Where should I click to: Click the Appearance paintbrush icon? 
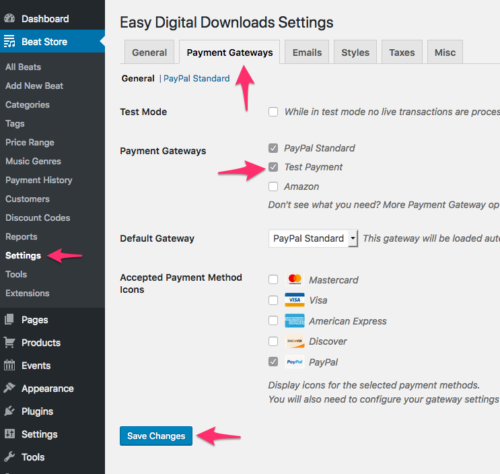tap(9, 388)
